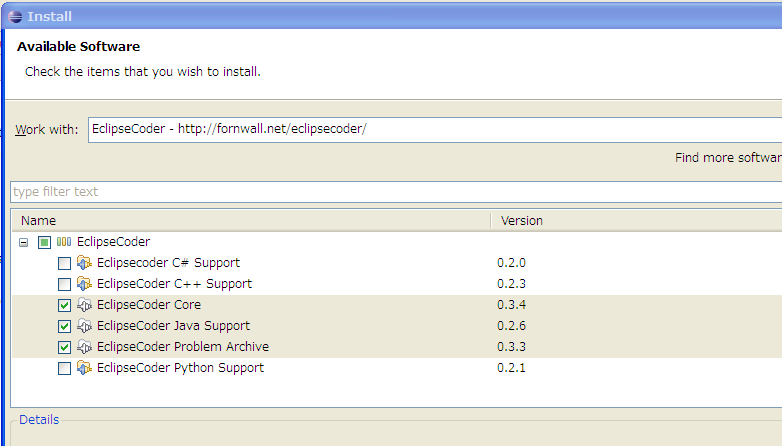This screenshot has width=782, height=446.
Task: Click the Work with label
Action: pyautogui.click(x=46, y=130)
